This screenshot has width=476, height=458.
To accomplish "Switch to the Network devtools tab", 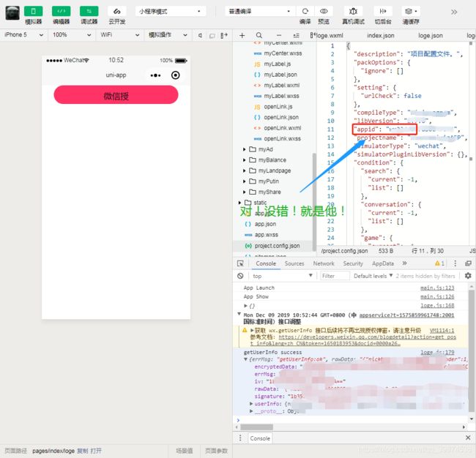I will pos(324,263).
